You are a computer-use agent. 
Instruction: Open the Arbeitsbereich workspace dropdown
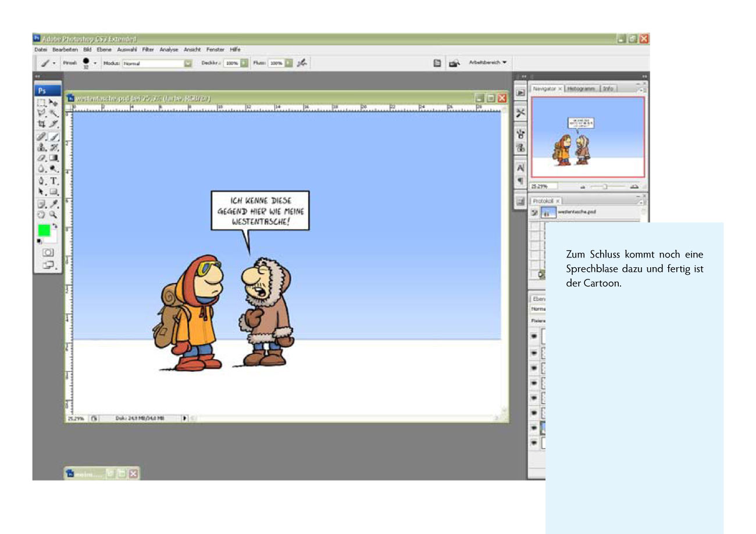(487, 62)
